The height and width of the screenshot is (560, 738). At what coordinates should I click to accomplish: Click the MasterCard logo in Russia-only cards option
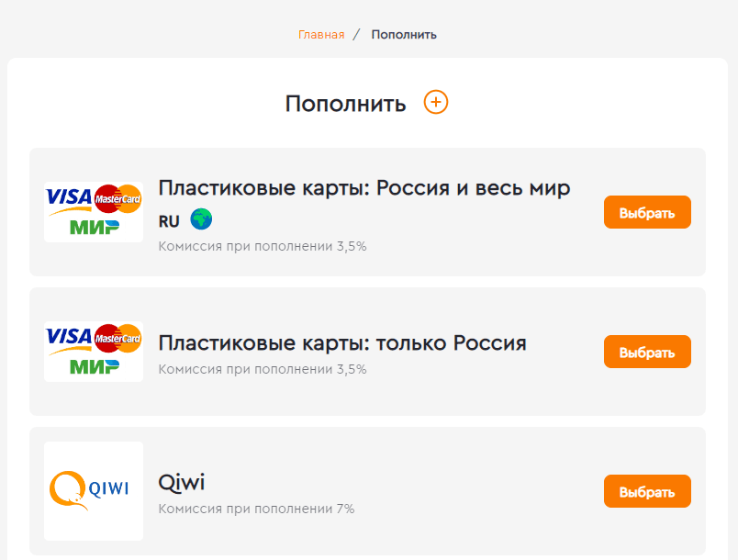(117, 338)
